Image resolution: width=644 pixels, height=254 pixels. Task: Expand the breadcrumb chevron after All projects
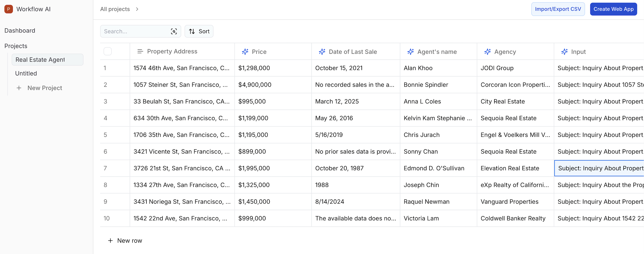(x=137, y=9)
